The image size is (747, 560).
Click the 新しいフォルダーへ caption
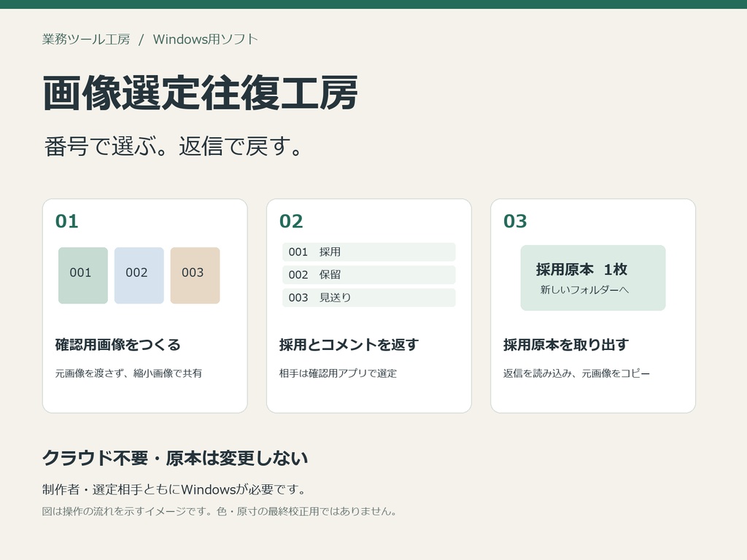[584, 289]
